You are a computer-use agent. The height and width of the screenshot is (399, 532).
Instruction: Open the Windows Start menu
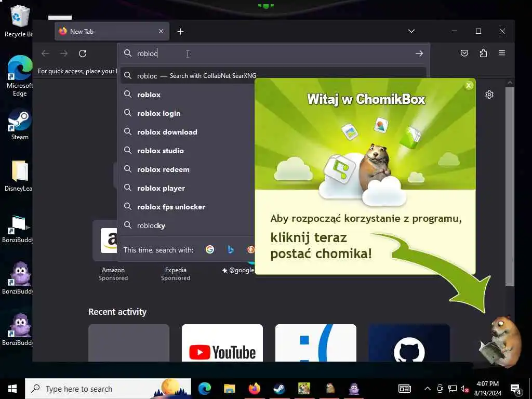click(x=12, y=389)
